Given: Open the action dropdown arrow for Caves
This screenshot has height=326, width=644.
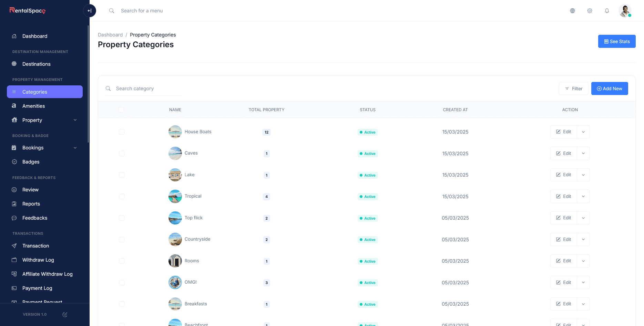Looking at the screenshot, I should (x=583, y=154).
